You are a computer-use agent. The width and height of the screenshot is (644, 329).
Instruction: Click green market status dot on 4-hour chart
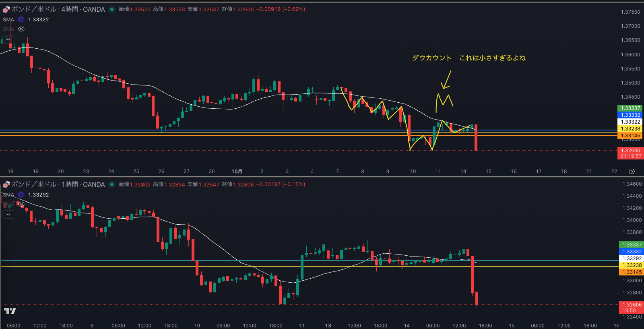[x=112, y=9]
